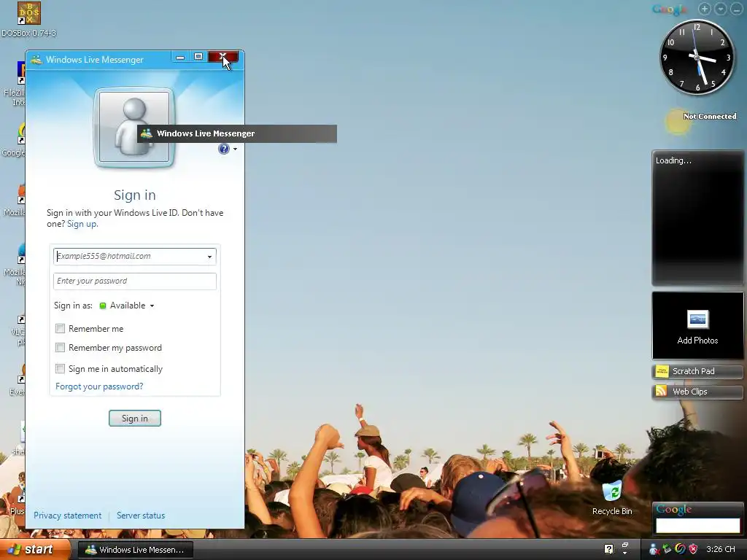
Task: Enable Sign me in automatically checkbox
Action: click(x=60, y=368)
